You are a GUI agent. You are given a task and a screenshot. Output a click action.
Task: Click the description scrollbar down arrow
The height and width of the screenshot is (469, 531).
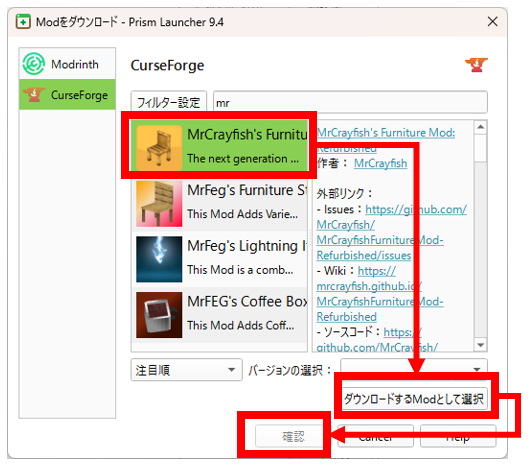pos(480,345)
